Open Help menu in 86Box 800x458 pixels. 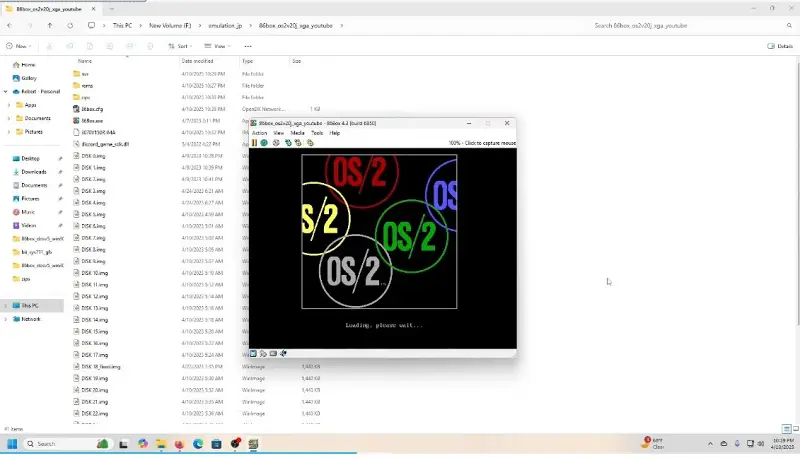point(335,133)
